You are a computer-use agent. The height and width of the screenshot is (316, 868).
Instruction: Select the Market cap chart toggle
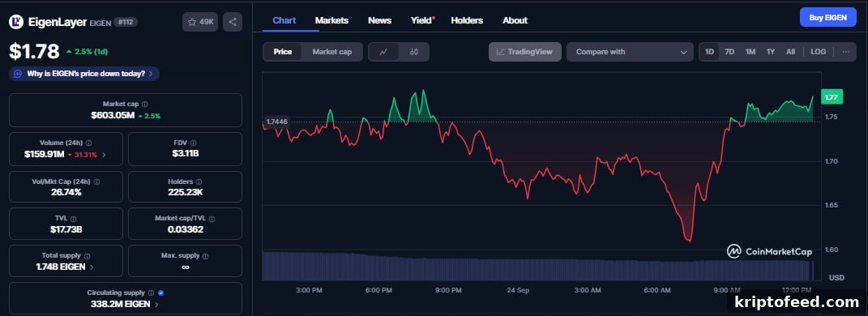click(332, 52)
